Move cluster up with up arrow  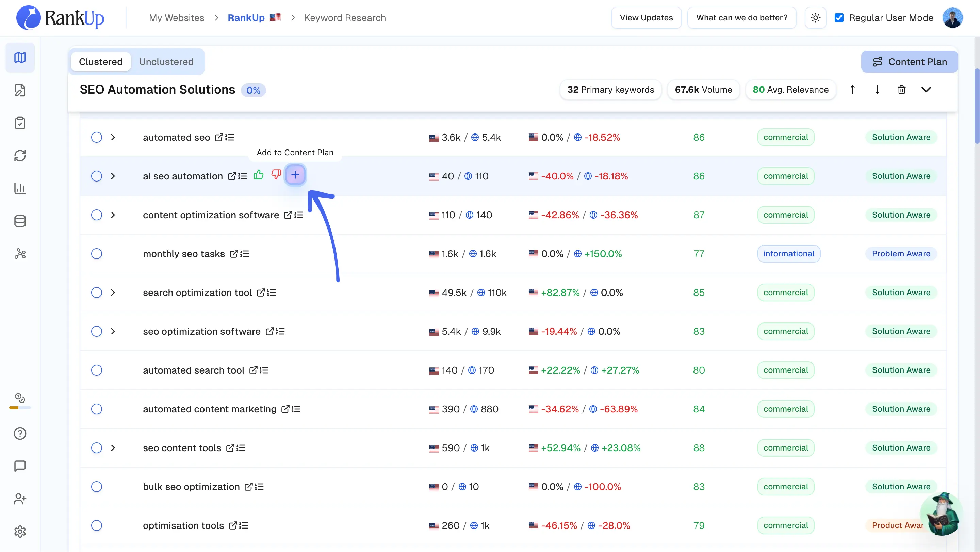[852, 90]
